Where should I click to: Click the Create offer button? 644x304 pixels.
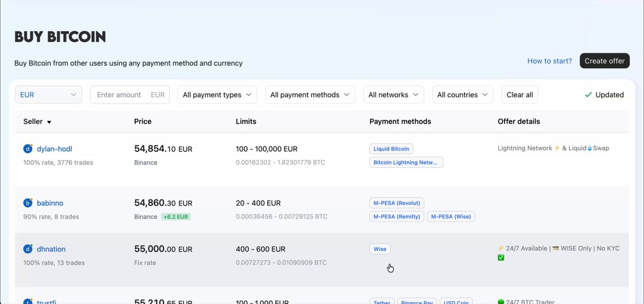[x=604, y=61]
